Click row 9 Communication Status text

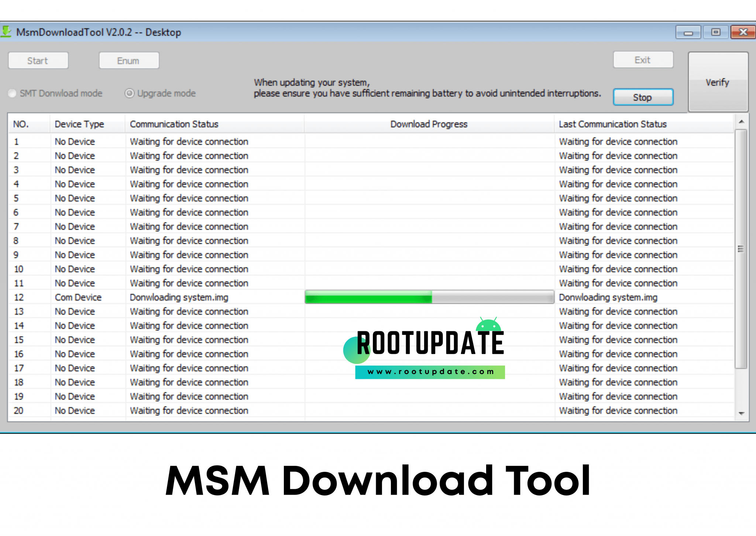point(189,255)
